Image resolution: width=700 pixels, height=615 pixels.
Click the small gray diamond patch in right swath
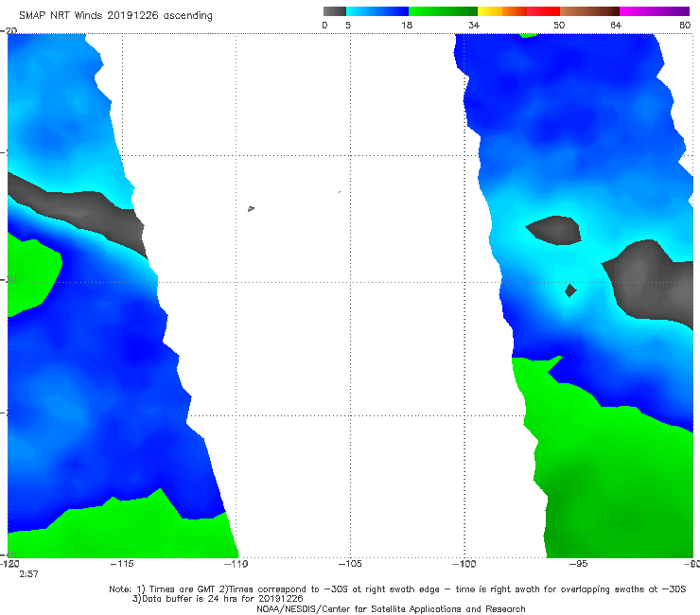coord(570,290)
